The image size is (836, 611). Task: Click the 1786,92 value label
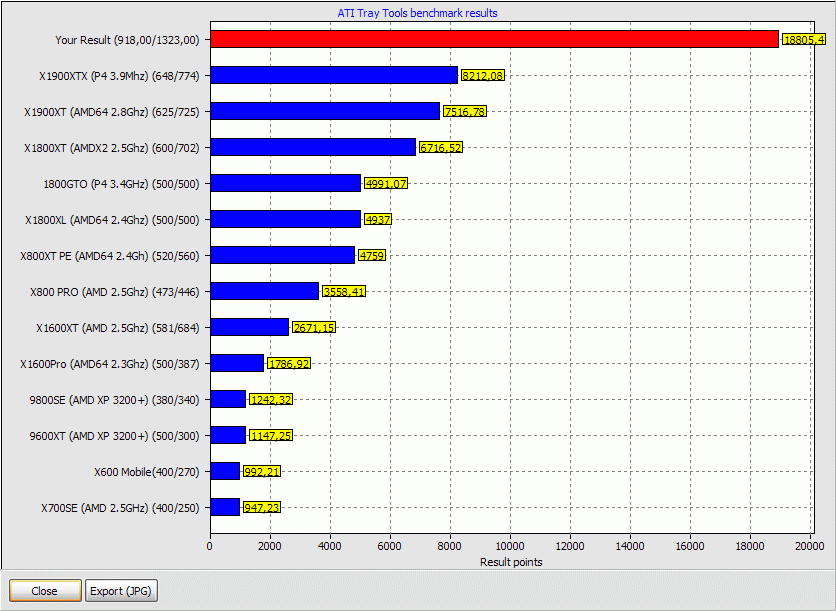point(288,364)
